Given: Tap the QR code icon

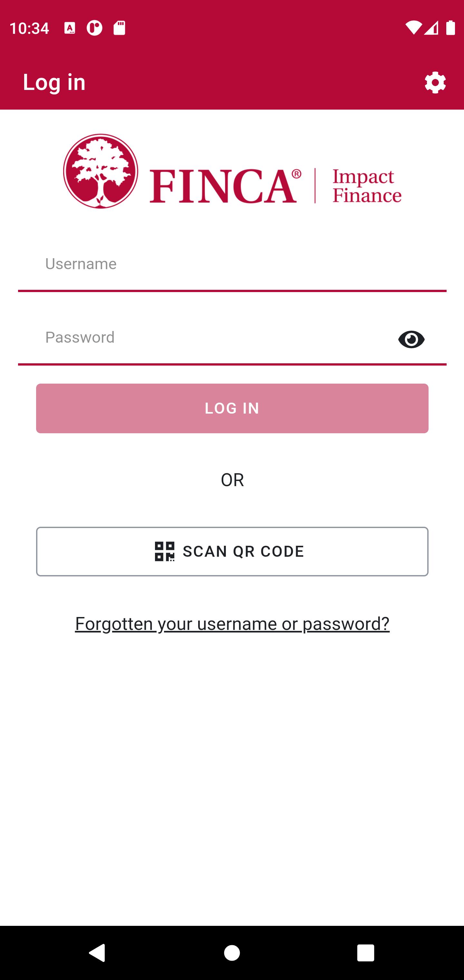Looking at the screenshot, I should [165, 551].
